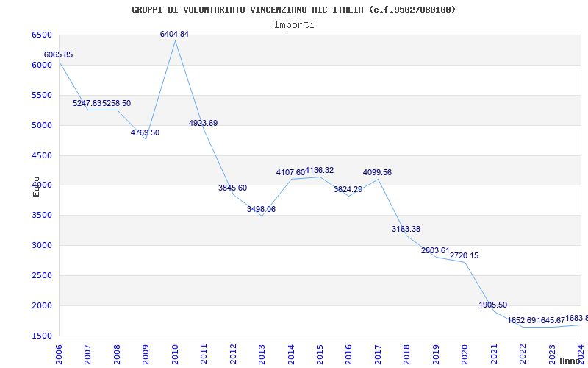Viewport: 588px width, 368px height.
Task: Click the 1500 y-axis tick
Action: [42, 336]
